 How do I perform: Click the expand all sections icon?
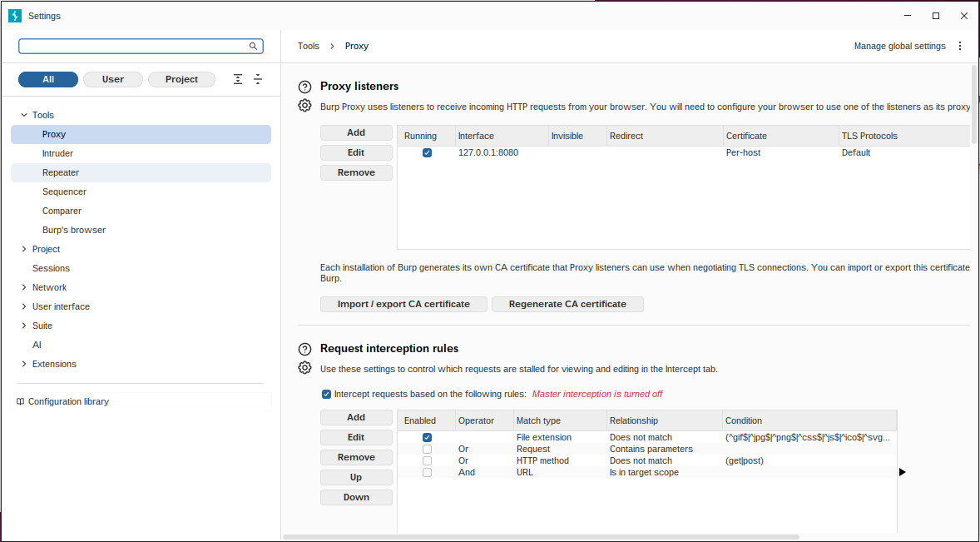point(237,79)
